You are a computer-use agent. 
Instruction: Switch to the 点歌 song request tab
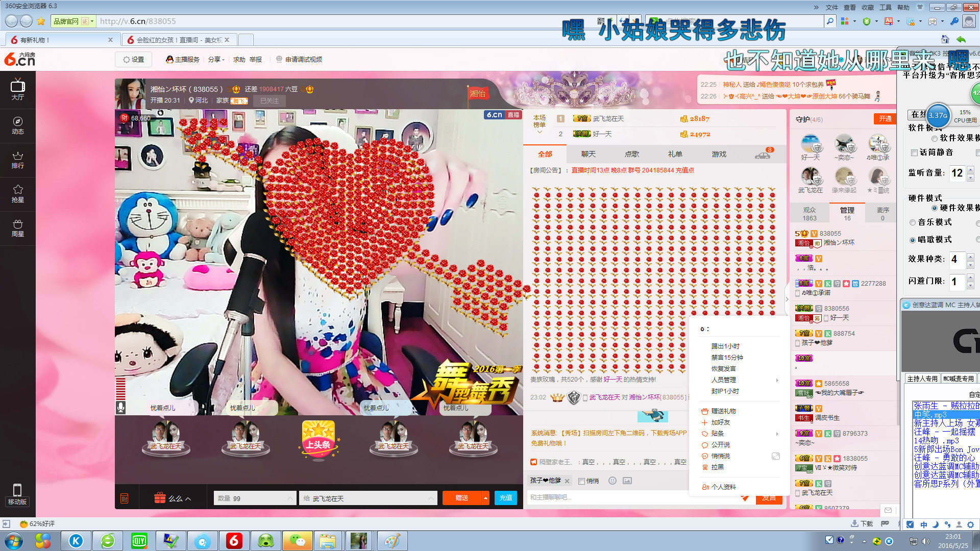pos(632,154)
